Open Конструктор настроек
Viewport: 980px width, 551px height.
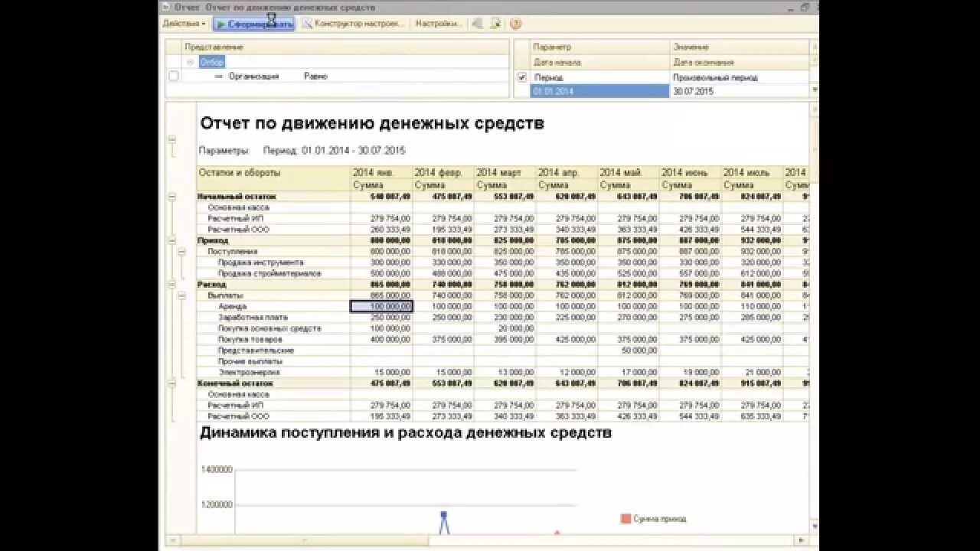click(353, 24)
